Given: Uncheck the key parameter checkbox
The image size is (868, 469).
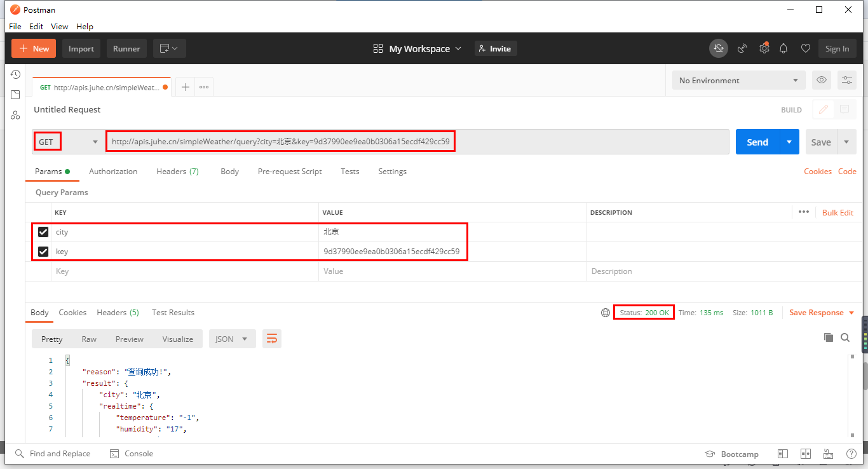Looking at the screenshot, I should point(43,252).
